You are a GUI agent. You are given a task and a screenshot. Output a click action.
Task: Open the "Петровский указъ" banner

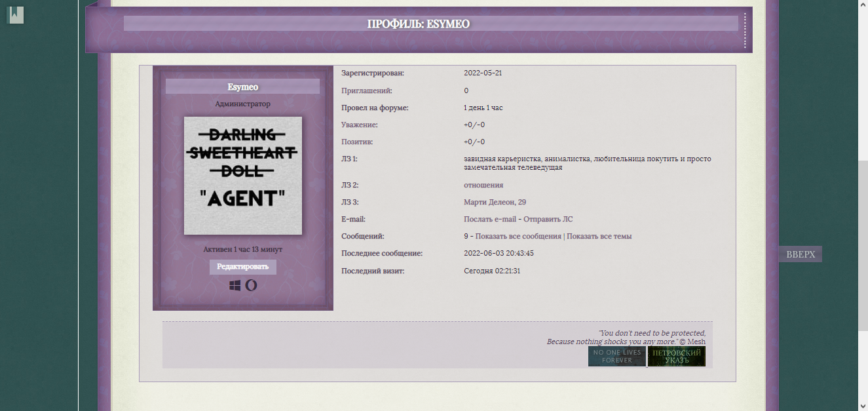(677, 357)
